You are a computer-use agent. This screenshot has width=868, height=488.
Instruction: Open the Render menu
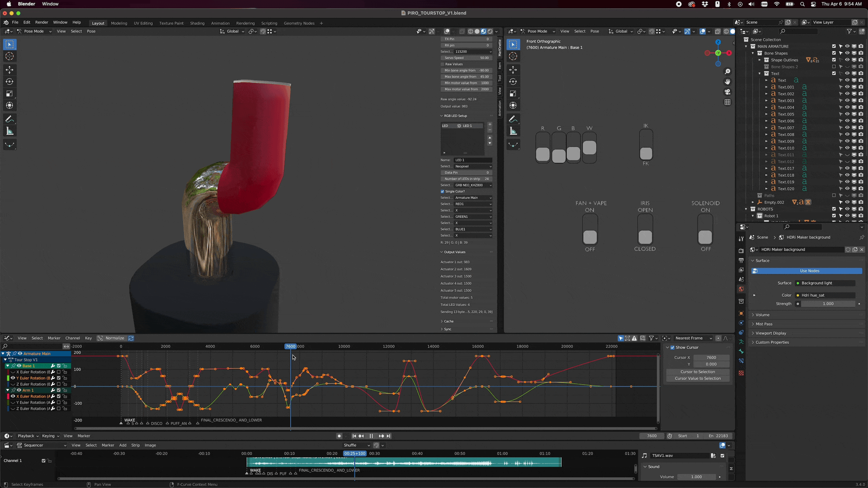(x=42, y=22)
